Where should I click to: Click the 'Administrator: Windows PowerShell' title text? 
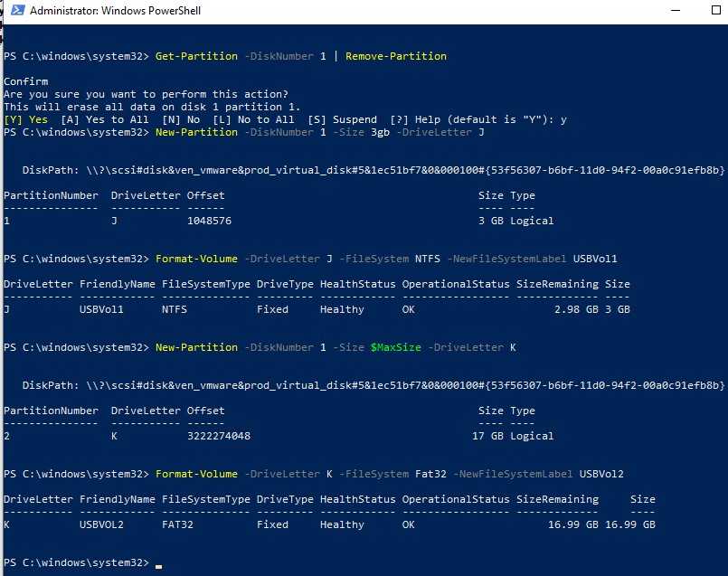click(116, 12)
